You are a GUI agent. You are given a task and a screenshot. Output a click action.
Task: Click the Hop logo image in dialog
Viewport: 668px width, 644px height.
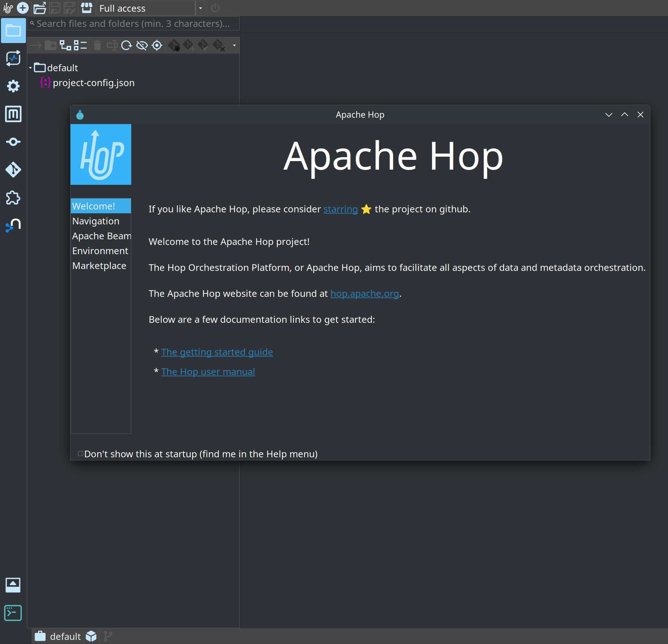click(101, 154)
